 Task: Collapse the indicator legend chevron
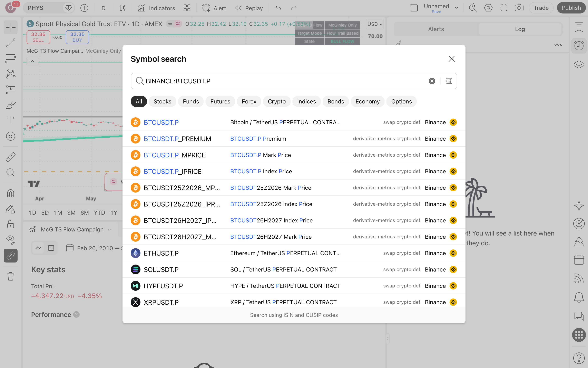pyautogui.click(x=32, y=61)
